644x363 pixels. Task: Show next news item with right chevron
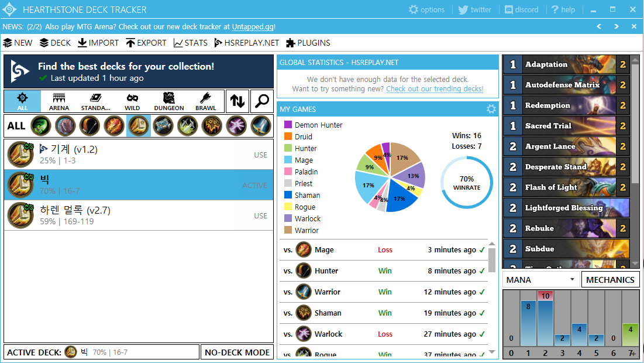616,26
